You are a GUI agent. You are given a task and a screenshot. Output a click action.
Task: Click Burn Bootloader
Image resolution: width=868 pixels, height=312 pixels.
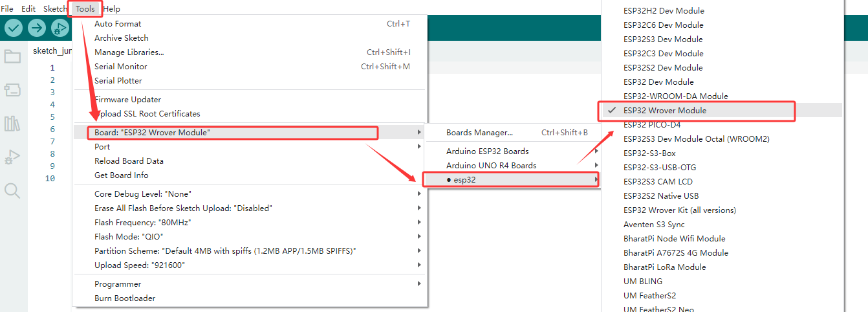pos(250,298)
